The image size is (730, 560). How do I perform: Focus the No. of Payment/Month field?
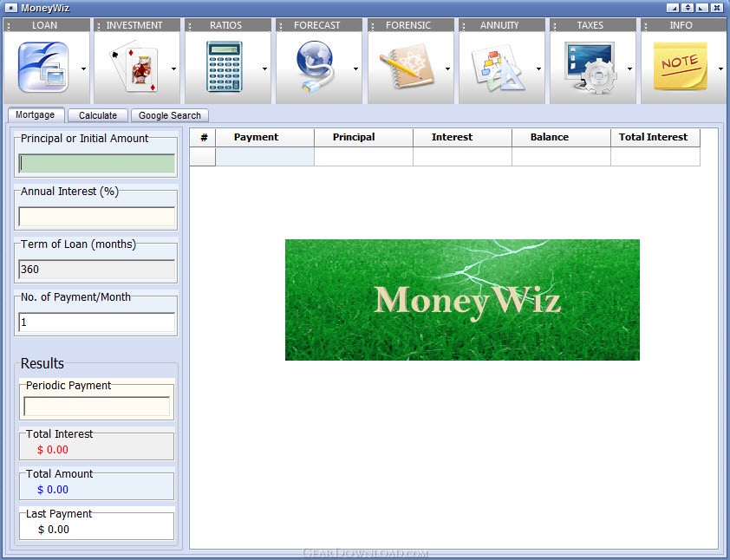(x=97, y=322)
